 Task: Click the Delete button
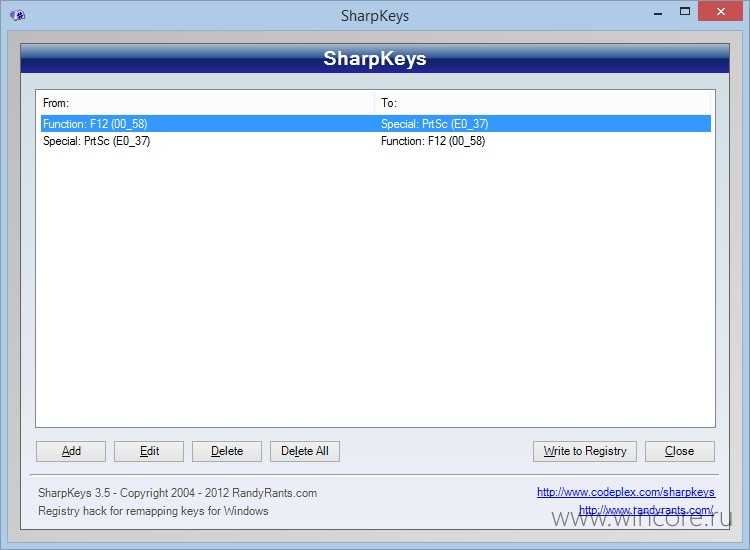[227, 451]
